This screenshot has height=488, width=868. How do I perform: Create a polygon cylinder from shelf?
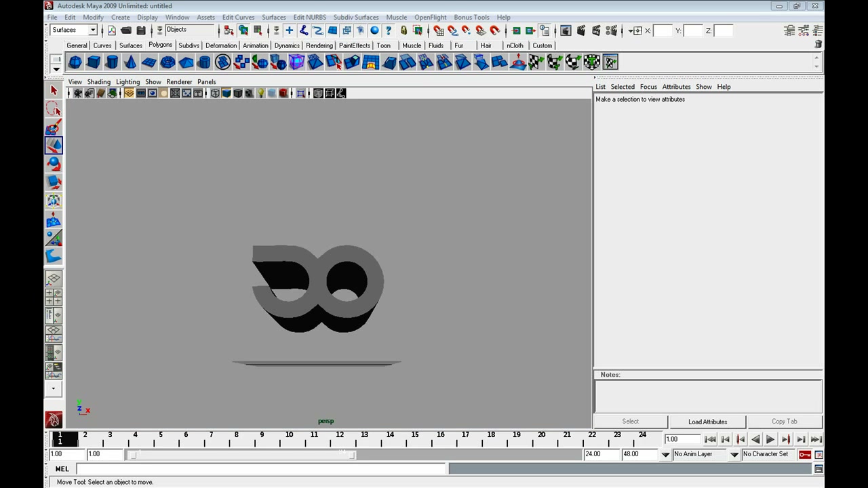tap(112, 62)
